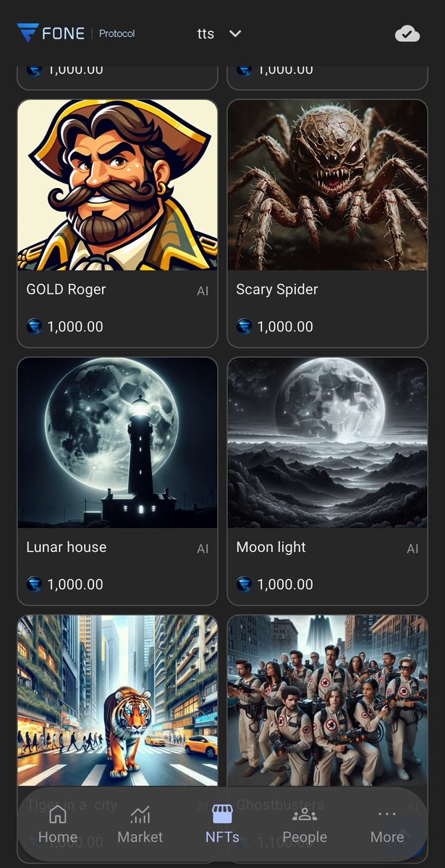Viewport: 445px width, 868px height.
Task: Click the AI tag on GOLD Roger
Action: click(x=203, y=291)
